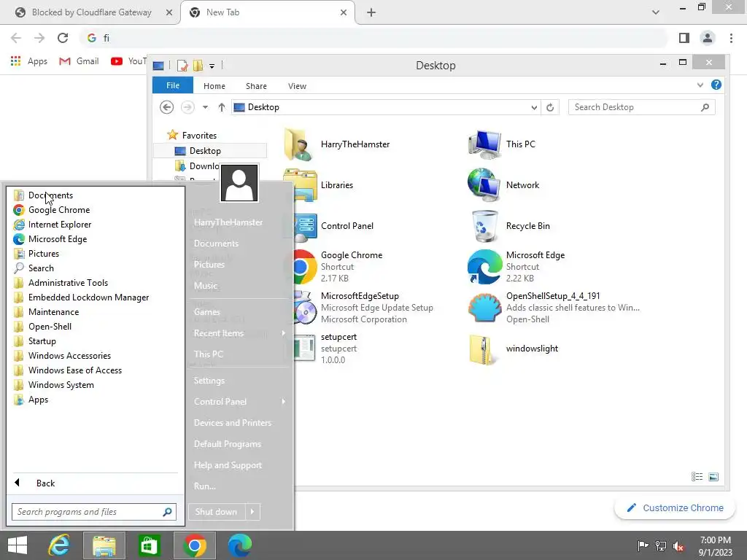The width and height of the screenshot is (747, 560).
Task: Expand the Windows Accessories folder
Action: click(69, 356)
